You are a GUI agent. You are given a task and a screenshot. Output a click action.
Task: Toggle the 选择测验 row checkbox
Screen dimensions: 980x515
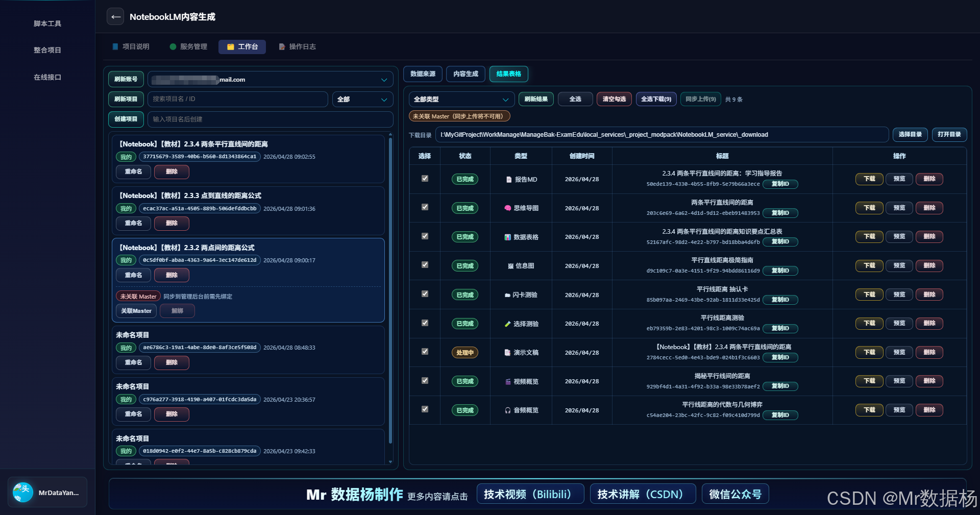pyautogui.click(x=425, y=323)
